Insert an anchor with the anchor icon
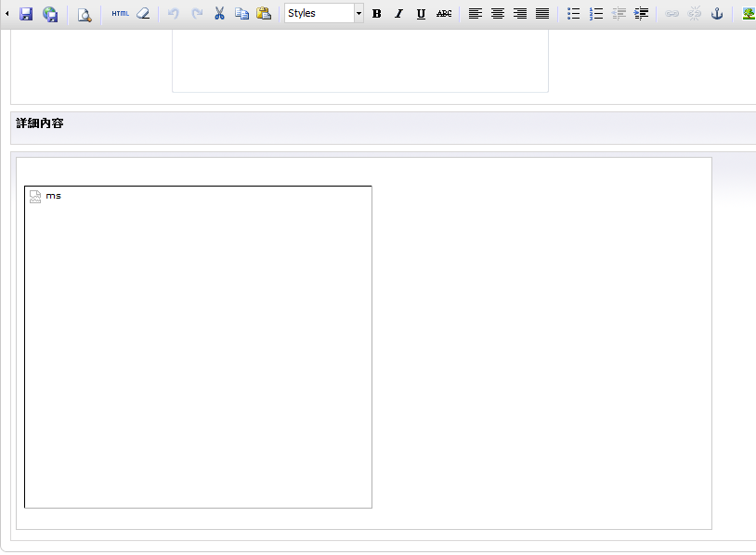 click(x=717, y=14)
